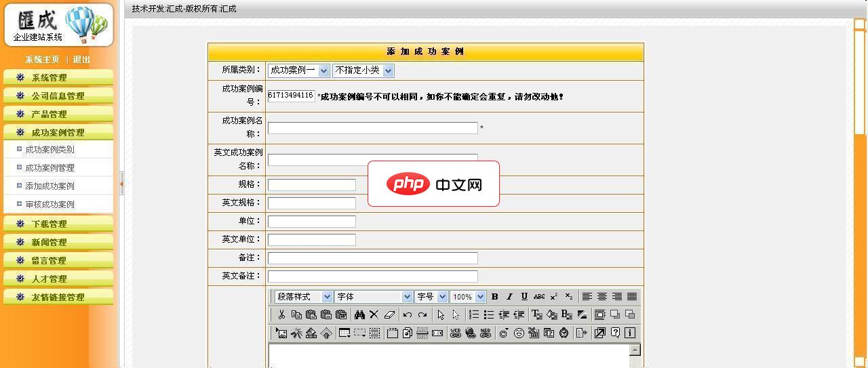The width and height of the screenshot is (868, 368).
Task: Open the 成功案例一 category dropdown
Action: 298,70
